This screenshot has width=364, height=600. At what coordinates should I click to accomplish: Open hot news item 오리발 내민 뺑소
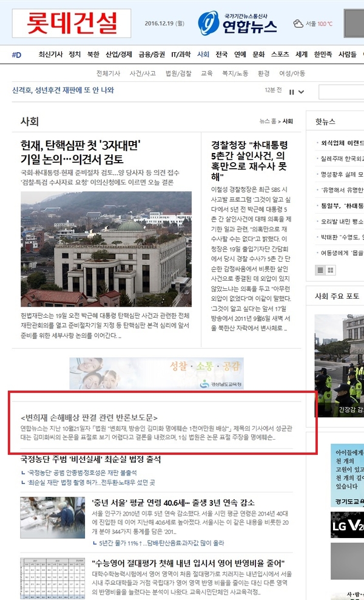(343, 222)
